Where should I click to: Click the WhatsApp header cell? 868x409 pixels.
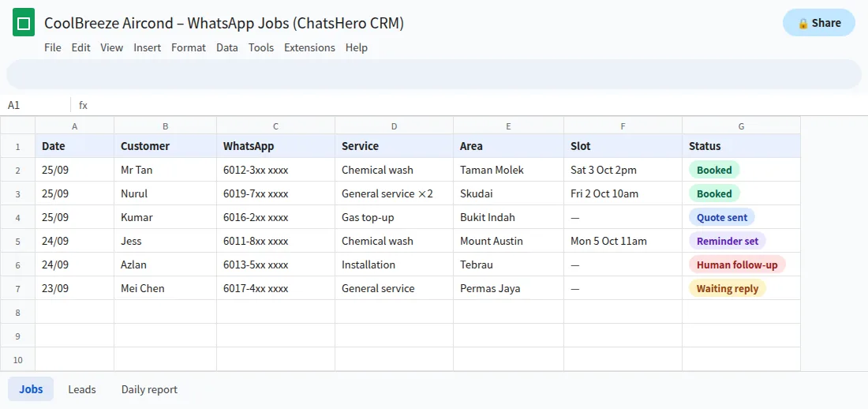(275, 146)
